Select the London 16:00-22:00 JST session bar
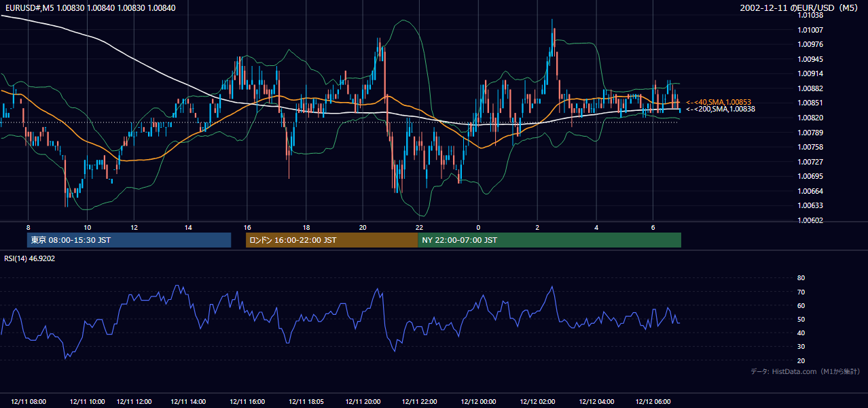 331,240
